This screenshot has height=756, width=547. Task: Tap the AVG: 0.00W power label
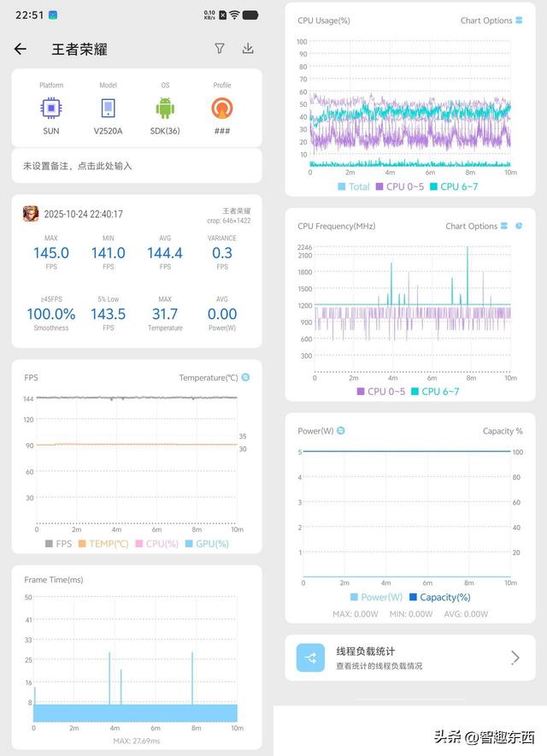click(466, 614)
